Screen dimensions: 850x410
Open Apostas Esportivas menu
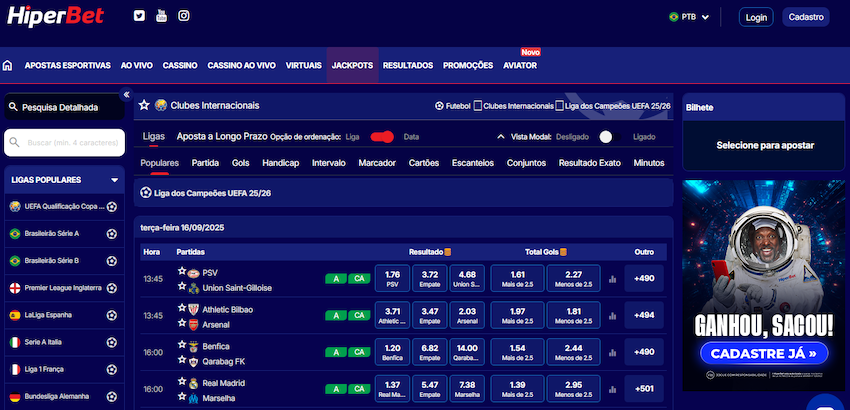pyautogui.click(x=67, y=66)
